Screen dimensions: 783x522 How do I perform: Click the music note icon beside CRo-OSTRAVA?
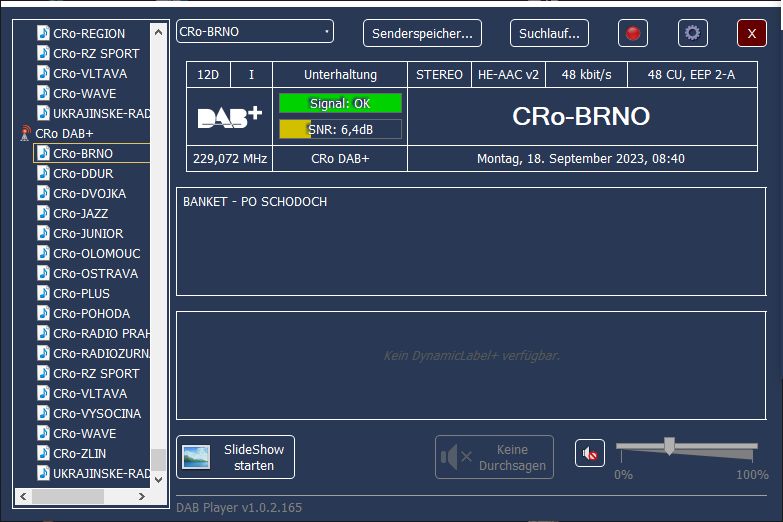[43, 273]
